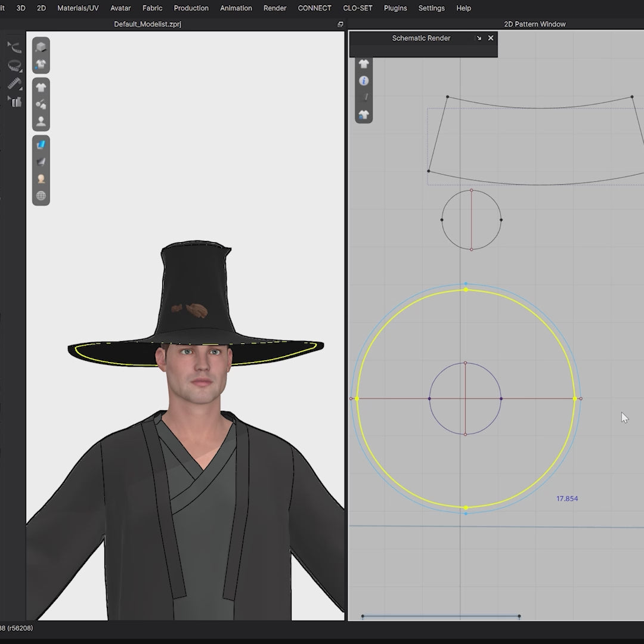
Task: Click the circumference measure tool
Action: point(14,66)
